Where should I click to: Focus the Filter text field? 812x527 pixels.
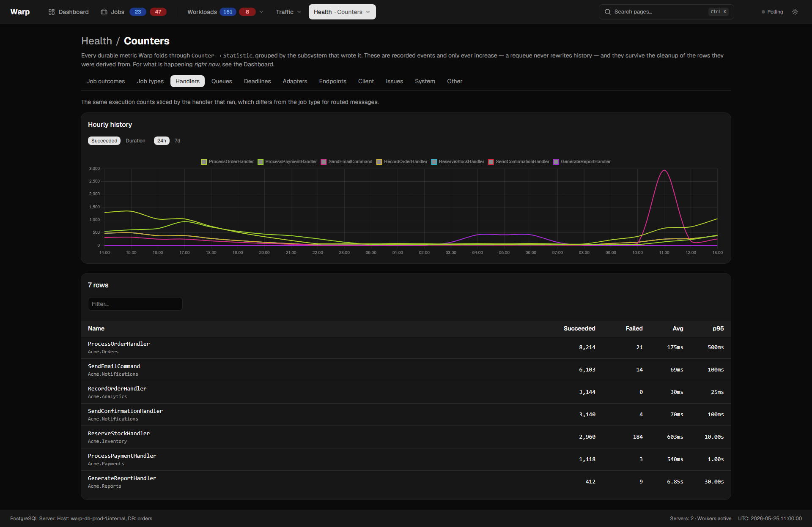pyautogui.click(x=135, y=304)
